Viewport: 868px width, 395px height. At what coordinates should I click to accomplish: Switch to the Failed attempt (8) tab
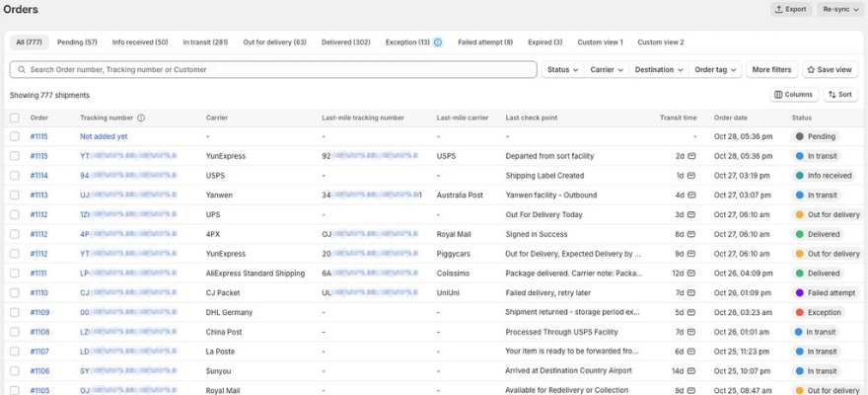[485, 42]
